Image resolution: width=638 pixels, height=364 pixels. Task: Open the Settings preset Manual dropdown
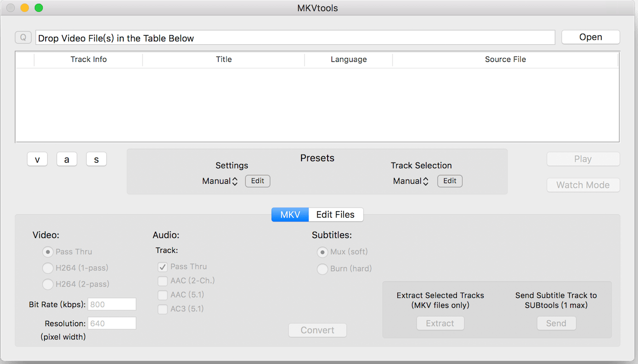220,181
